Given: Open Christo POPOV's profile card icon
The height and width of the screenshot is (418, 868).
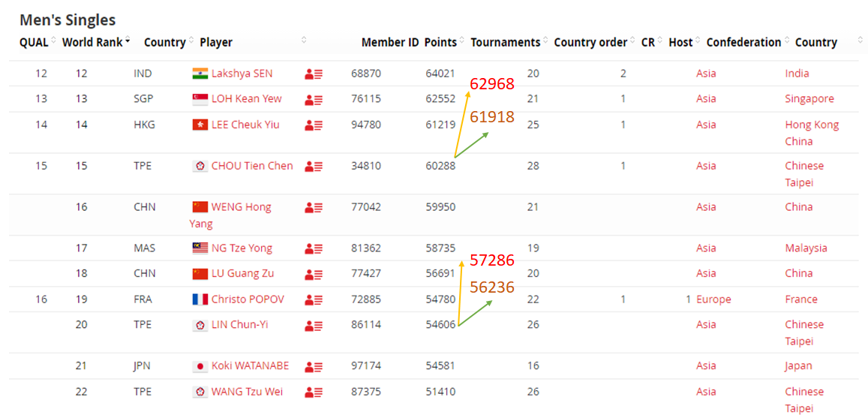Looking at the screenshot, I should (314, 299).
